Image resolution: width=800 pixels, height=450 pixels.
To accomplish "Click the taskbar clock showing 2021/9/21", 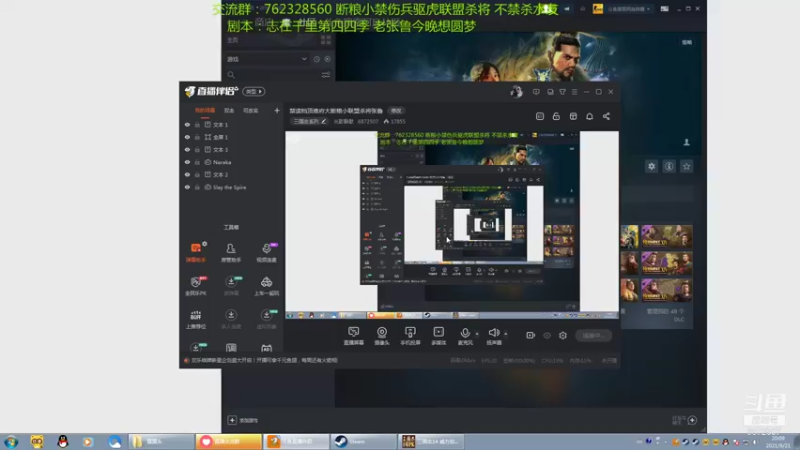I will tap(778, 442).
